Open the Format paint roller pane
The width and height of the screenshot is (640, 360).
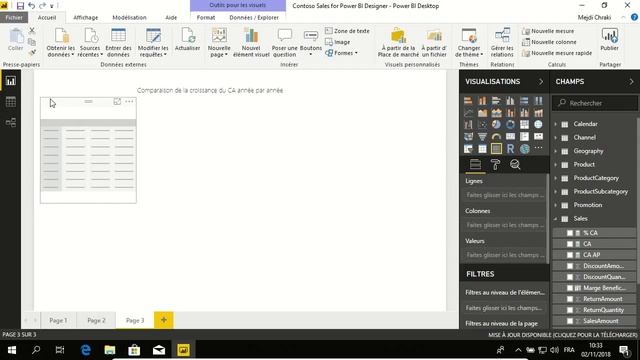pos(495,164)
